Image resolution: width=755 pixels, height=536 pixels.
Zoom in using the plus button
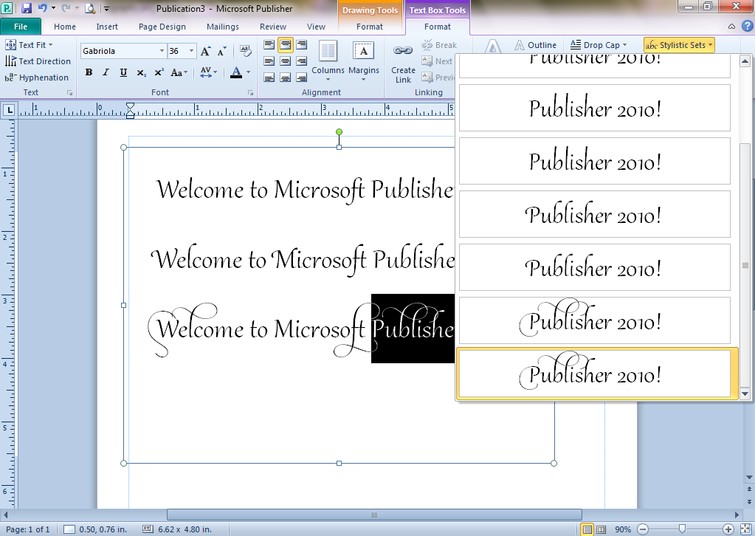[x=728, y=529]
